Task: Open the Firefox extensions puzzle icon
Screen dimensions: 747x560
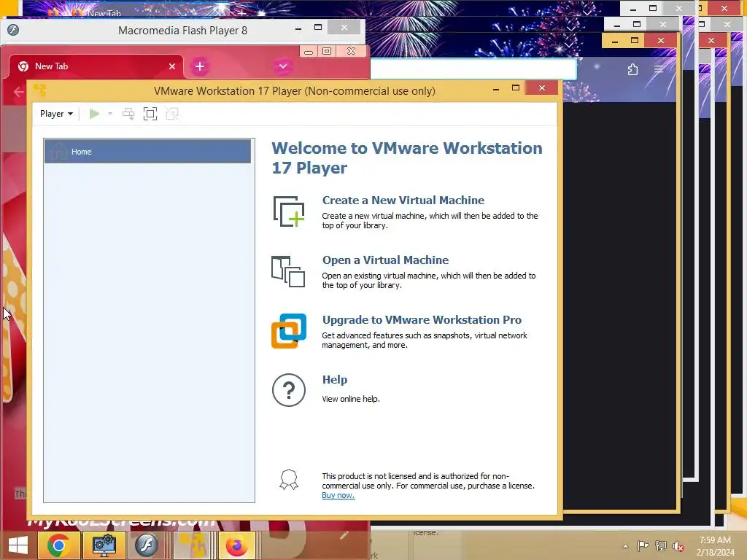Action: click(632, 69)
